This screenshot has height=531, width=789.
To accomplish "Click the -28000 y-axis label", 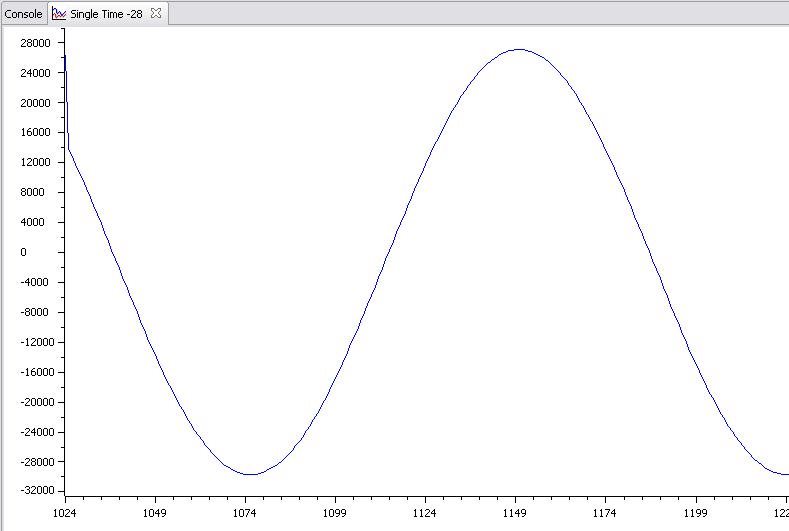I will point(35,462).
